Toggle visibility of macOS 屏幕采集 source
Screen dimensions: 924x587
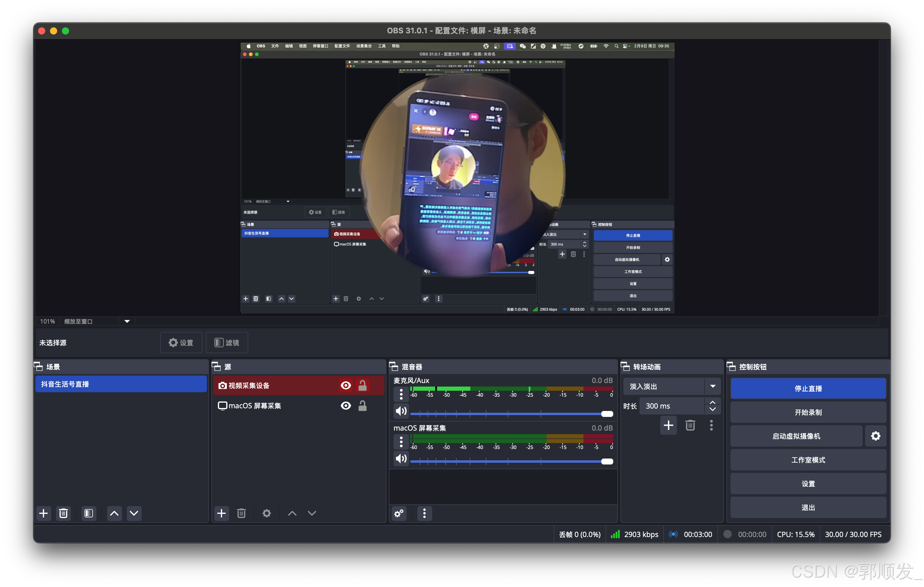[x=345, y=406]
